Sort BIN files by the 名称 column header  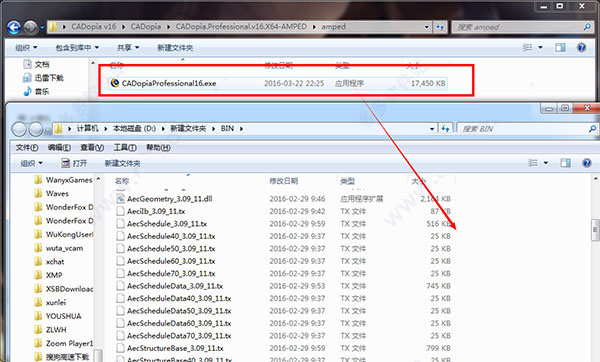(x=122, y=181)
